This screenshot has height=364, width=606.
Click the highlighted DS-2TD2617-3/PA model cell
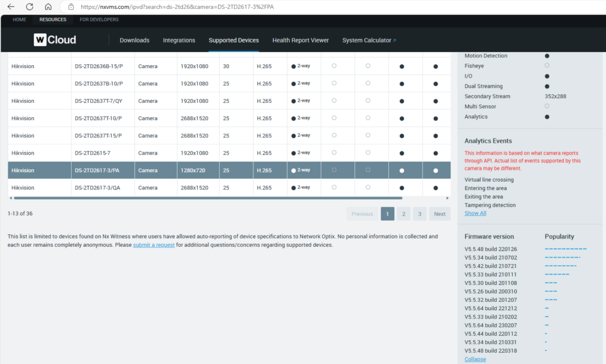pyautogui.click(x=103, y=170)
